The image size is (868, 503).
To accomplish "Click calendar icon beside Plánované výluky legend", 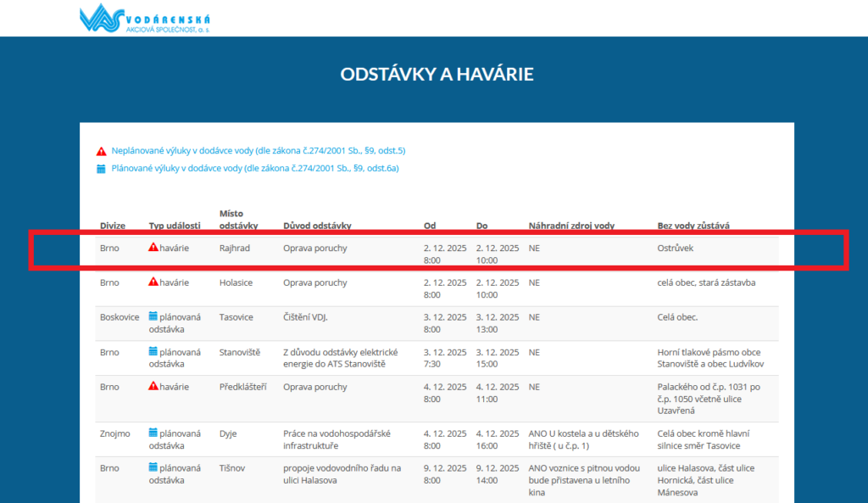I will pos(102,169).
